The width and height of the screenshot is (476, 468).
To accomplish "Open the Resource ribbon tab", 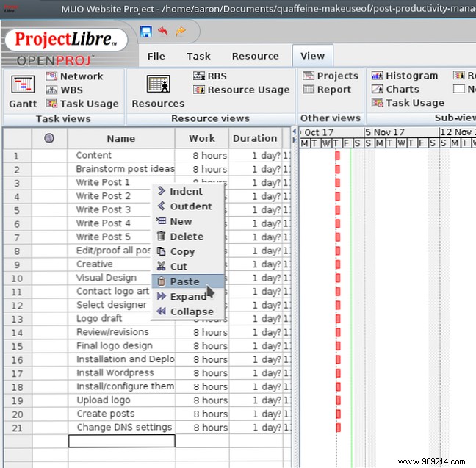I will pos(256,56).
